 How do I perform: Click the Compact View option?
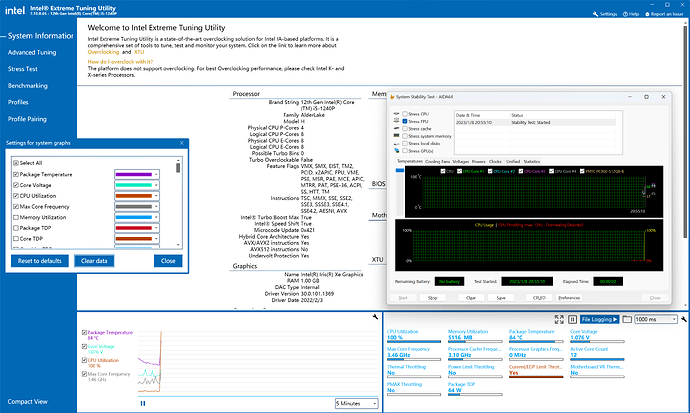pyautogui.click(x=28, y=402)
